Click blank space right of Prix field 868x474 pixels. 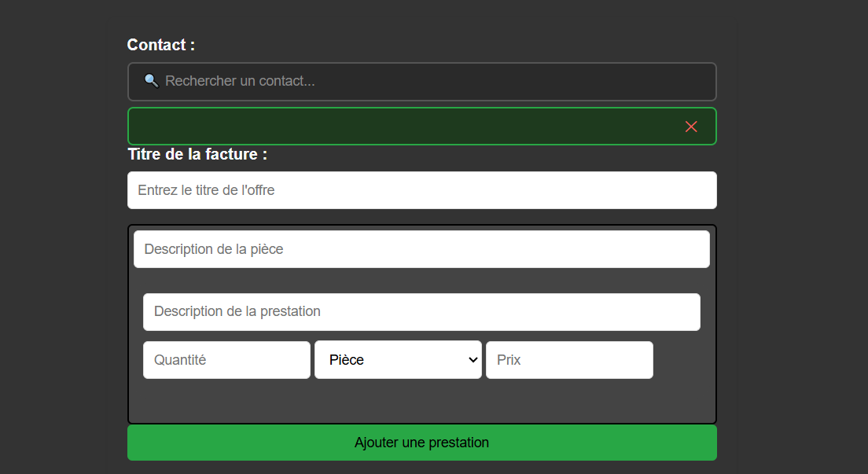[682, 360]
